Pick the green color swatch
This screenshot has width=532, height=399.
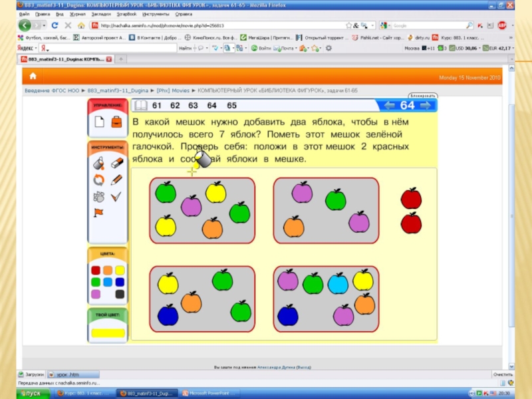(96, 282)
